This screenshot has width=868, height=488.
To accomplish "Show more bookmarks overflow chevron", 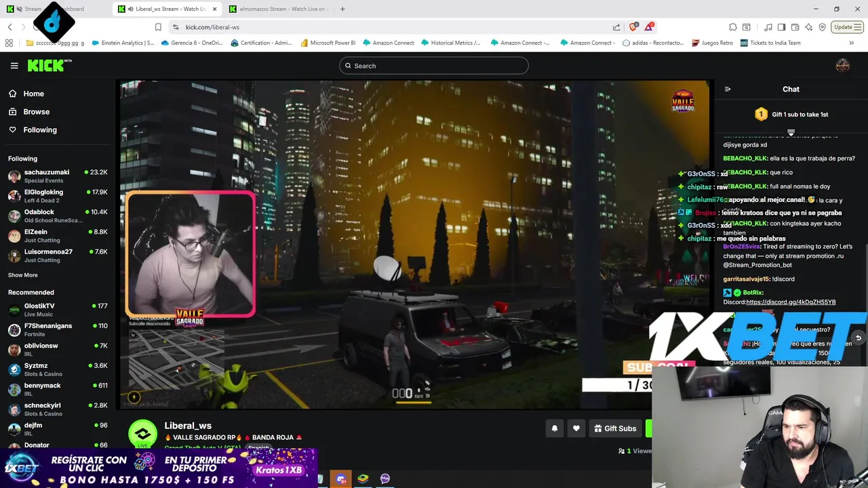I will [851, 43].
